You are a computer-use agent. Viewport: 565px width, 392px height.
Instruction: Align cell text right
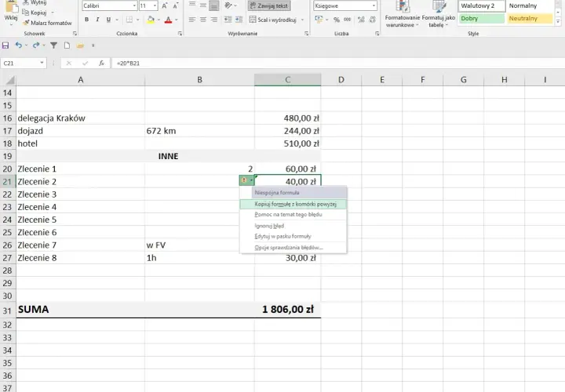pyautogui.click(x=214, y=20)
